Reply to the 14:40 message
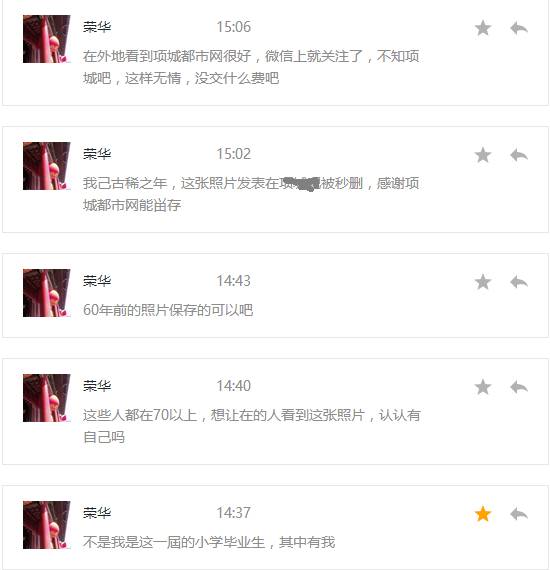The height and width of the screenshot is (570, 550). point(519,387)
